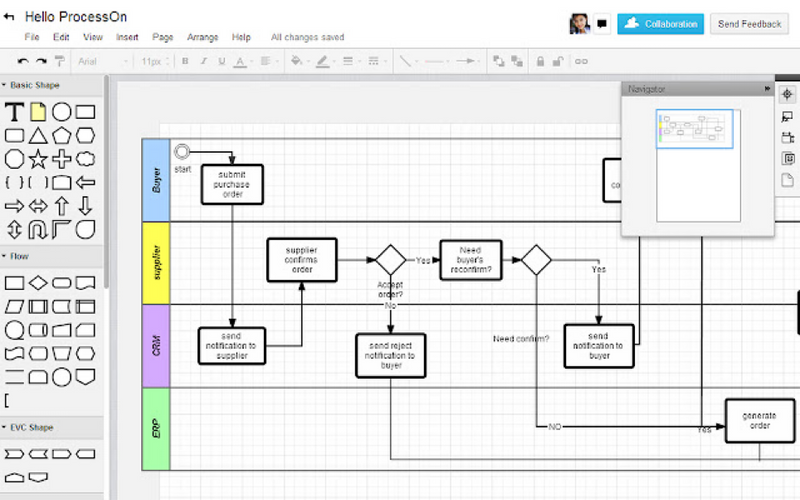Click the link chain icon in toolbar
800x500 pixels.
581,61
